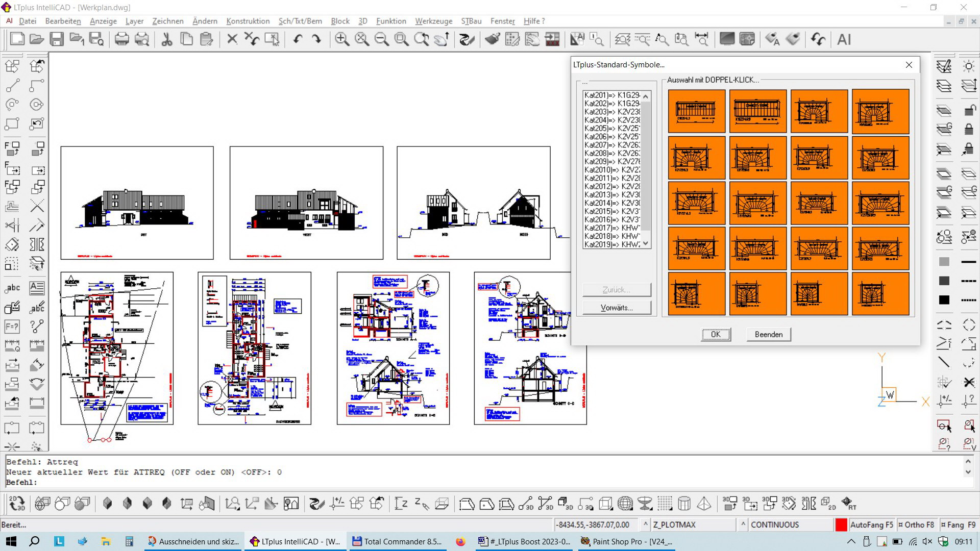Screen dimensions: 980x551
Task: Click the 2D/3D switch icon in bottom toolbar
Action: click(17, 504)
